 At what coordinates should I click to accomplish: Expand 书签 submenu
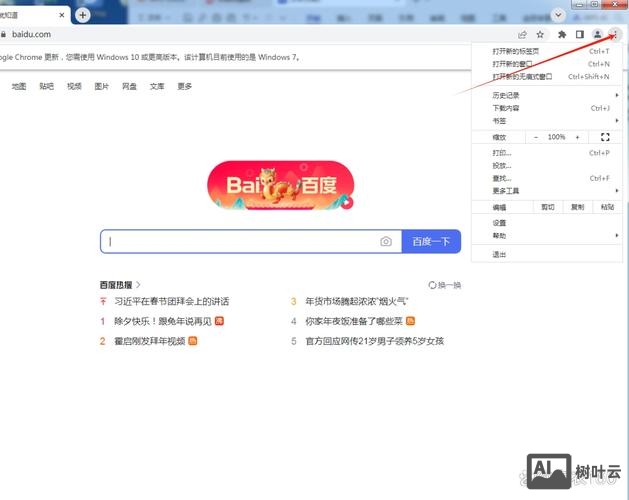pos(547,120)
